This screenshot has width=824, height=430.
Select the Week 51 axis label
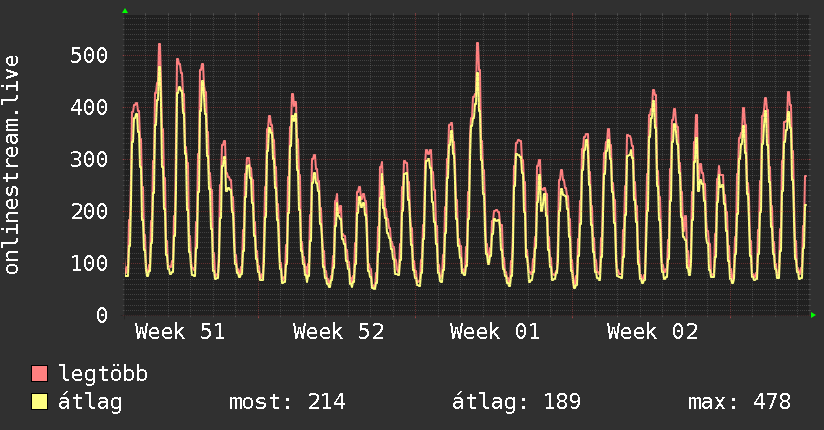click(180, 332)
